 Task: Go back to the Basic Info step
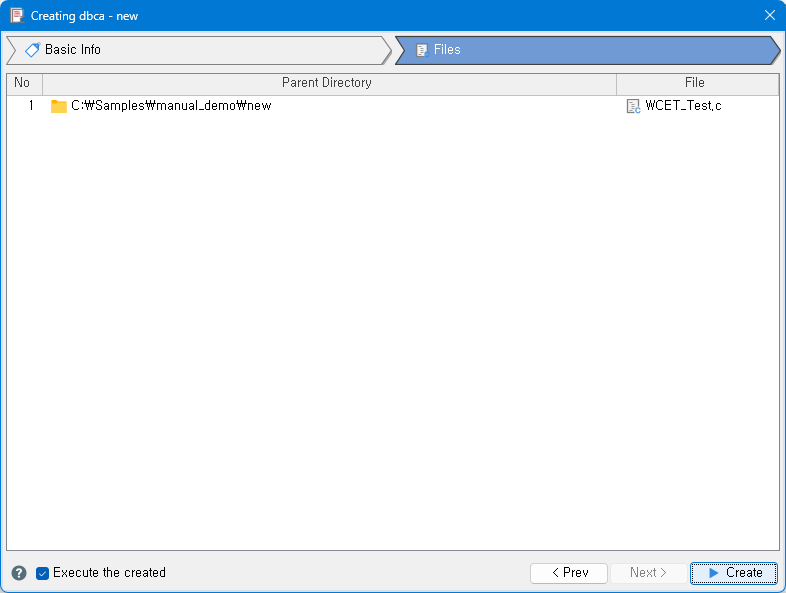(72, 50)
